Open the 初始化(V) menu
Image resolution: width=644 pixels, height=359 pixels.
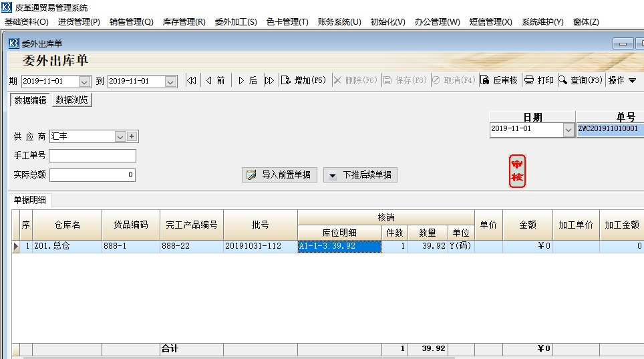click(x=387, y=22)
